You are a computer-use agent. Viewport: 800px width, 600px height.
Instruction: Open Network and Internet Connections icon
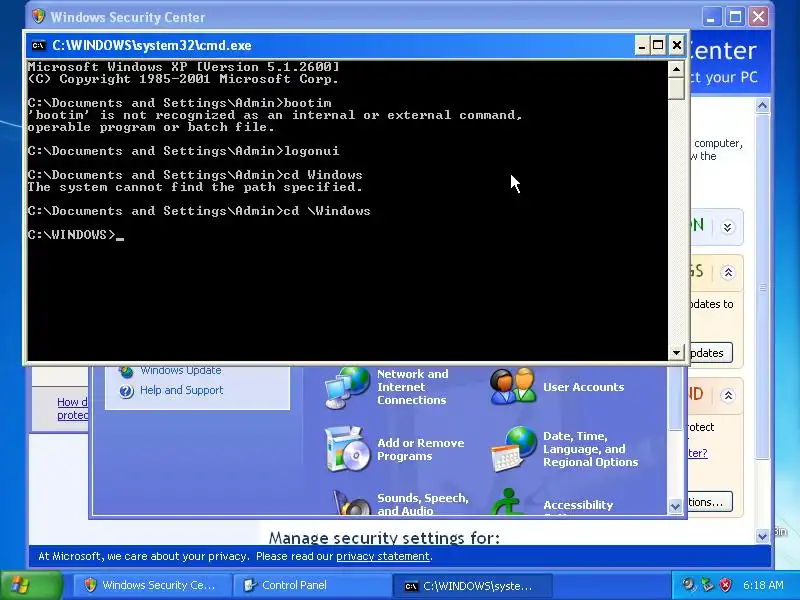(x=347, y=388)
